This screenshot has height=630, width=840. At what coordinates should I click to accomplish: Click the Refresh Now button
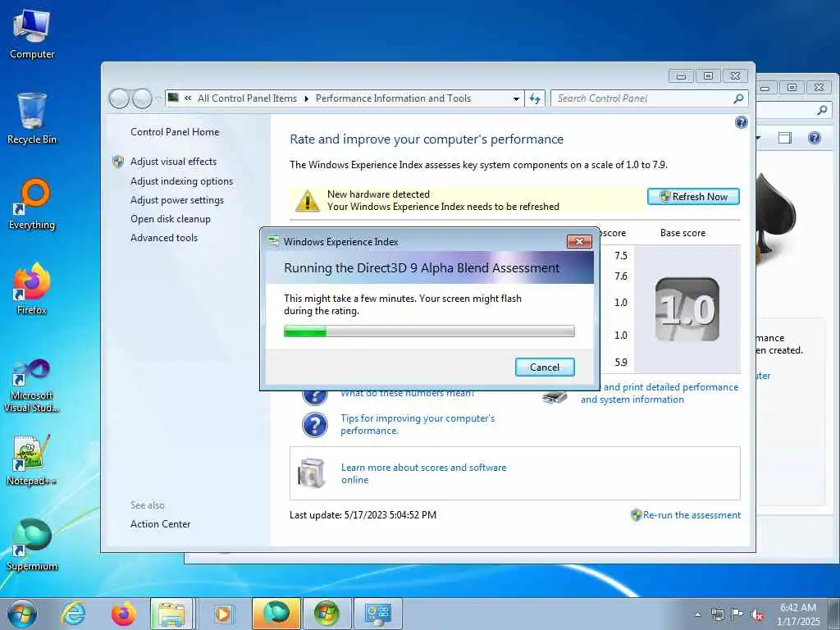tap(693, 197)
